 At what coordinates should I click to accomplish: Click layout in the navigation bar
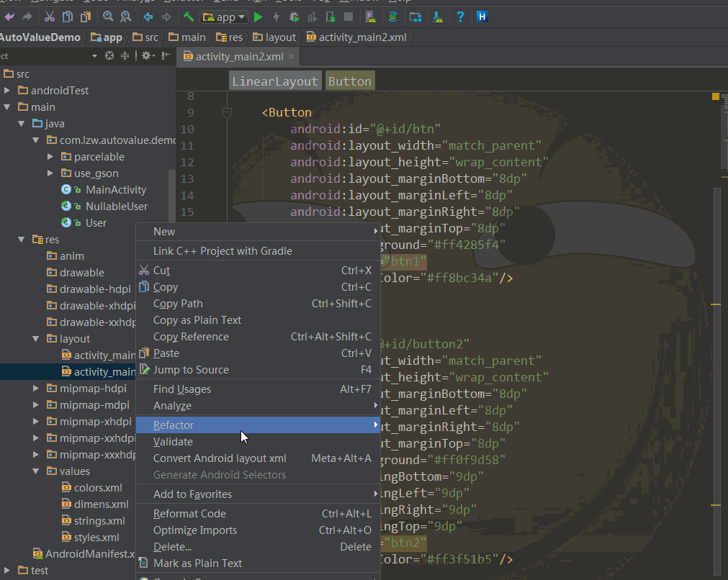280,37
